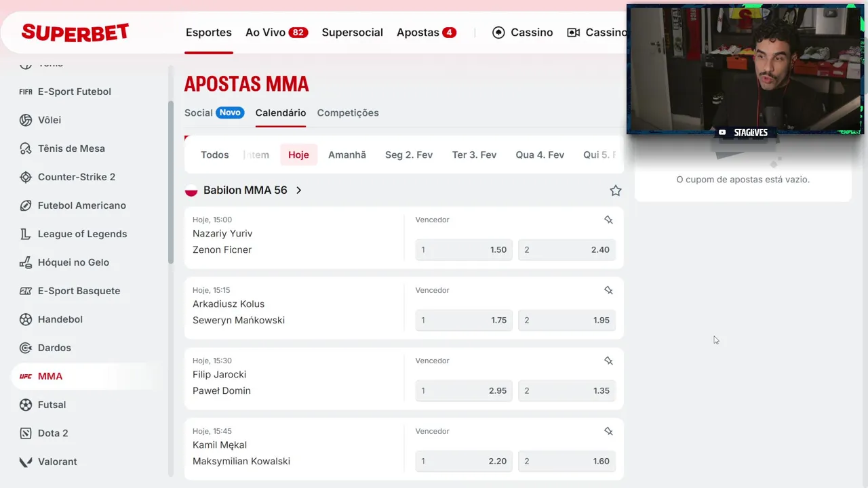Screen dimensions: 868x488
Task: Switch to the Competições tab
Action: (348, 113)
